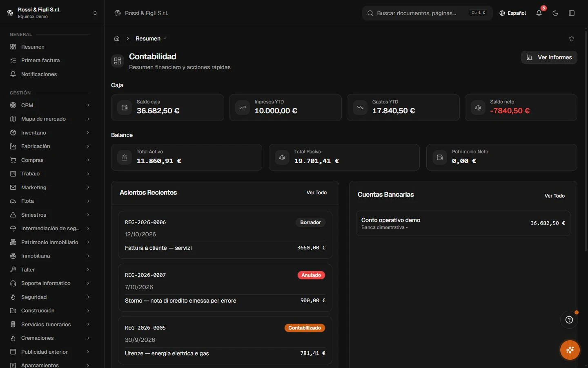Focus the Buscar documentos search field
The width and height of the screenshot is (588, 368).
click(x=427, y=13)
